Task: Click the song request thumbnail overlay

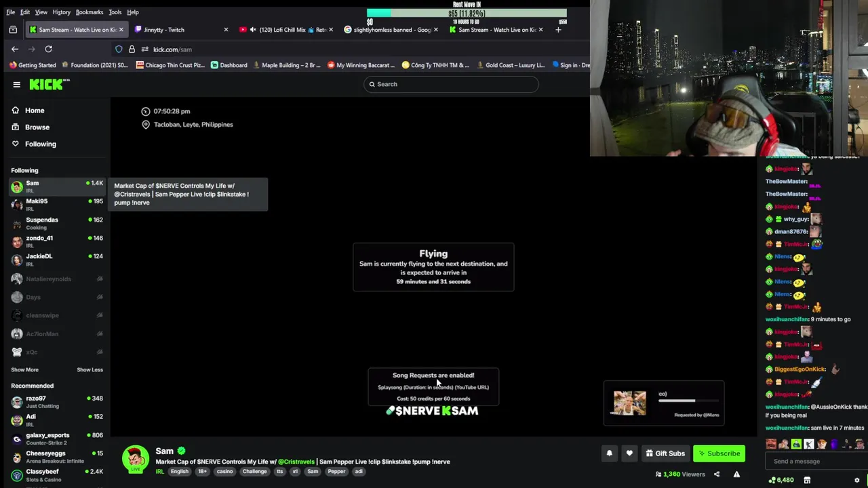Action: (x=629, y=403)
